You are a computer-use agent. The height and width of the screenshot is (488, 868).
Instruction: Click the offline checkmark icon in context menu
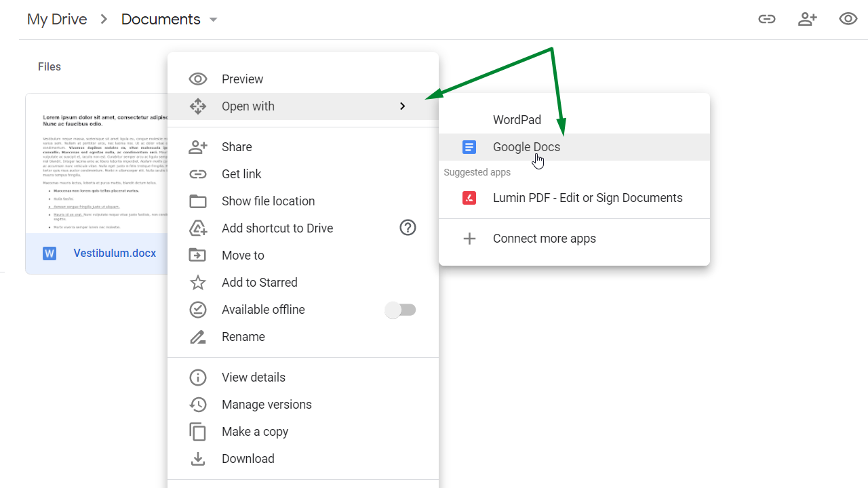click(197, 310)
